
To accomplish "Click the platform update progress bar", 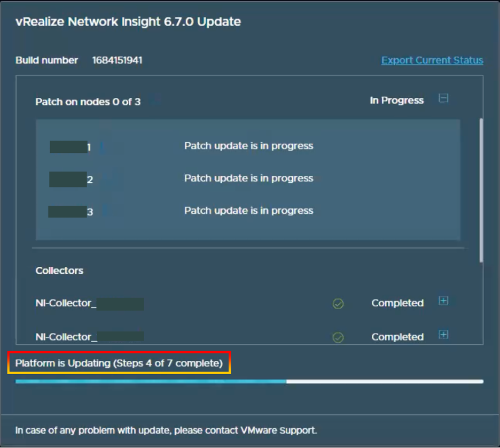I will 249,381.
